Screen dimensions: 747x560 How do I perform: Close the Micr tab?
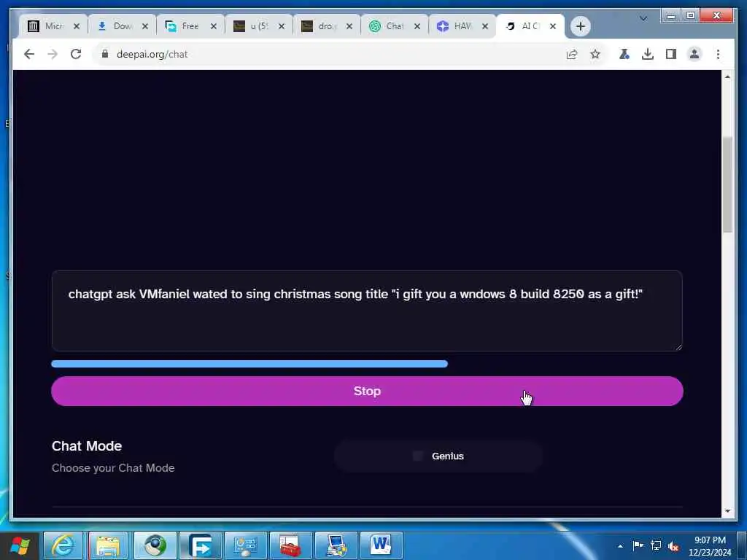tap(77, 26)
